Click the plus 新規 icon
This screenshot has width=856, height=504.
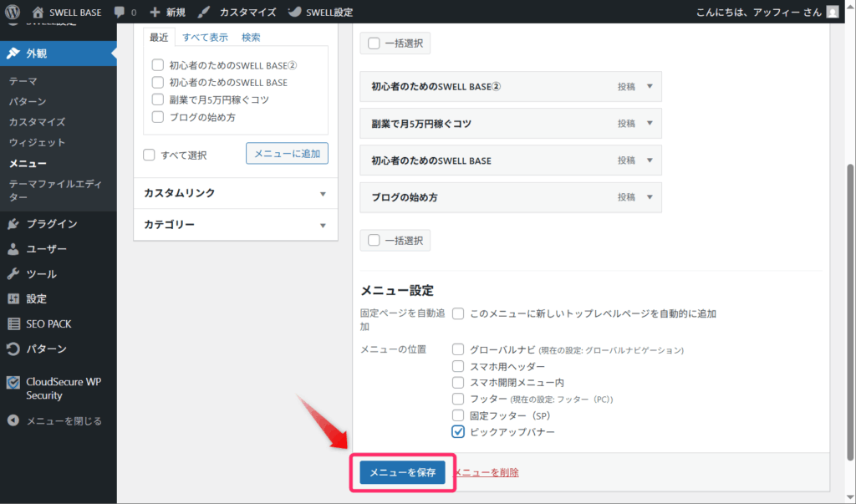pos(155,12)
